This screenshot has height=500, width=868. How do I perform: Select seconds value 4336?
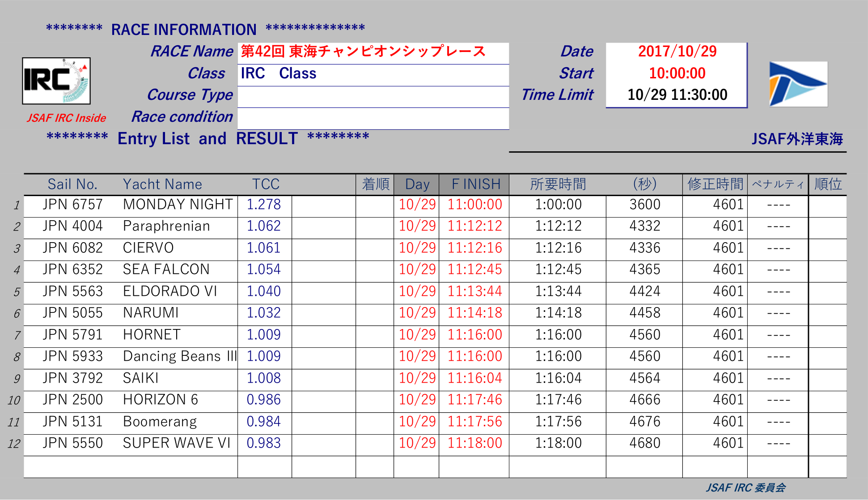(645, 248)
